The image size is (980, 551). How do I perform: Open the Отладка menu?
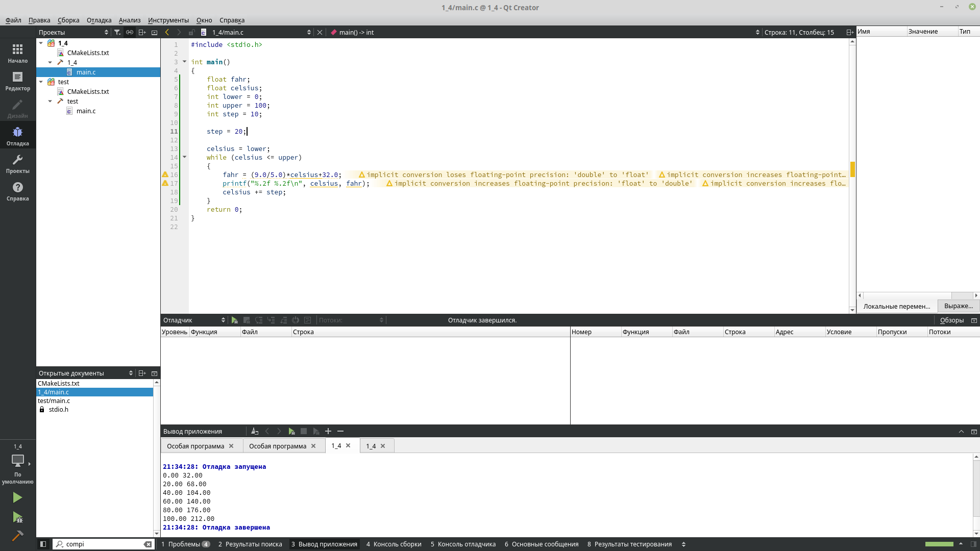(x=99, y=20)
